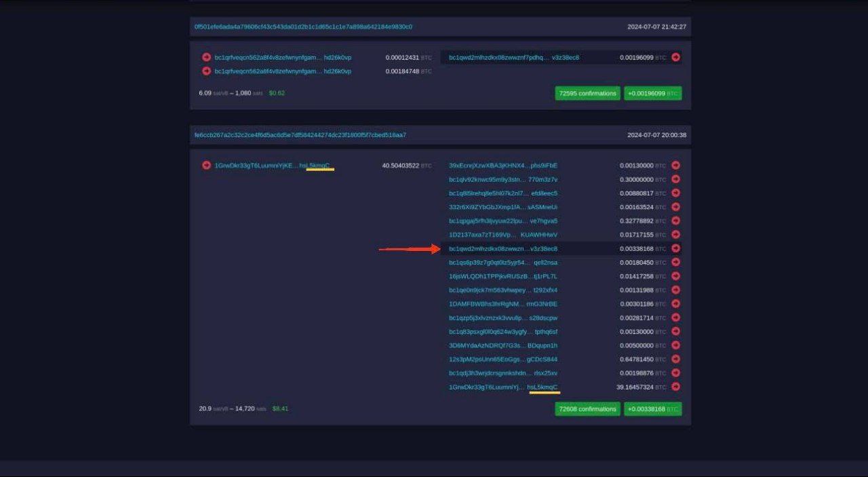Click red arrow next to 0.30000000 BTC output
Image resolution: width=868 pixels, height=477 pixels.
(675, 180)
